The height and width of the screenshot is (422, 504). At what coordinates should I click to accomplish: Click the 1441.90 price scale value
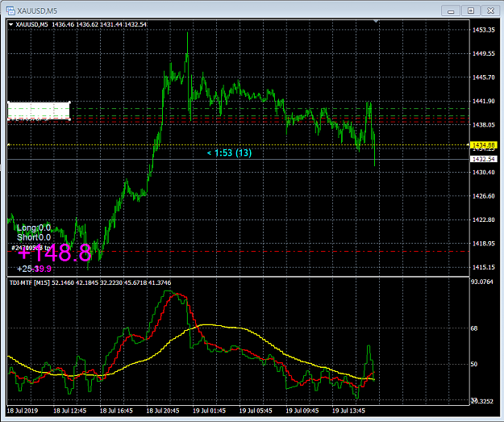click(483, 101)
